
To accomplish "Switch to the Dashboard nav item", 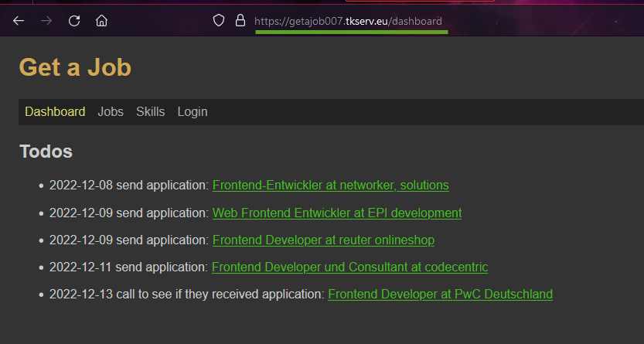I will [55, 112].
